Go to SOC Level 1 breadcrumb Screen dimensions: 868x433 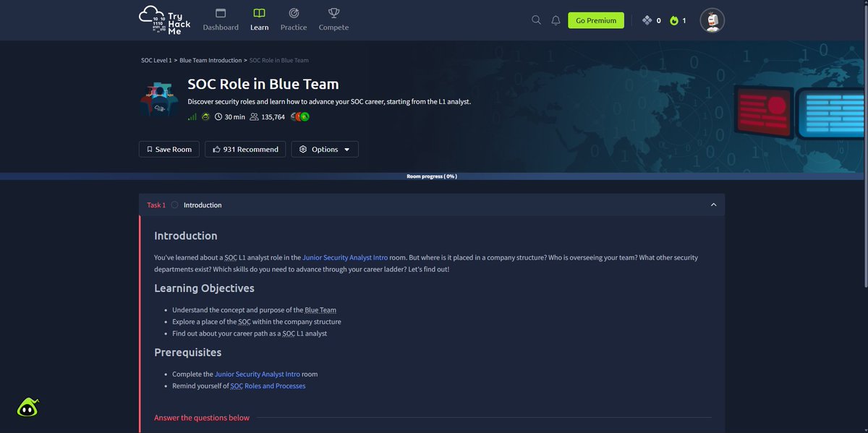156,60
